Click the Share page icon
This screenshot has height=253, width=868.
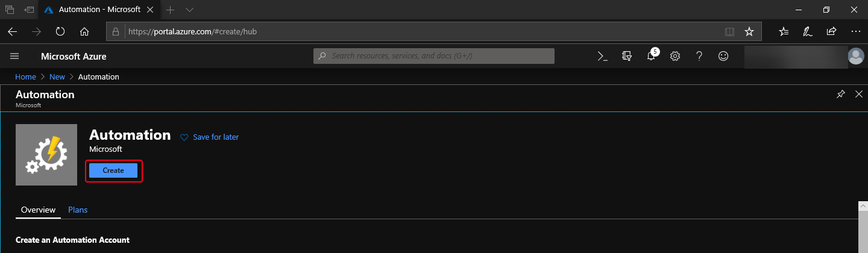pos(831,31)
